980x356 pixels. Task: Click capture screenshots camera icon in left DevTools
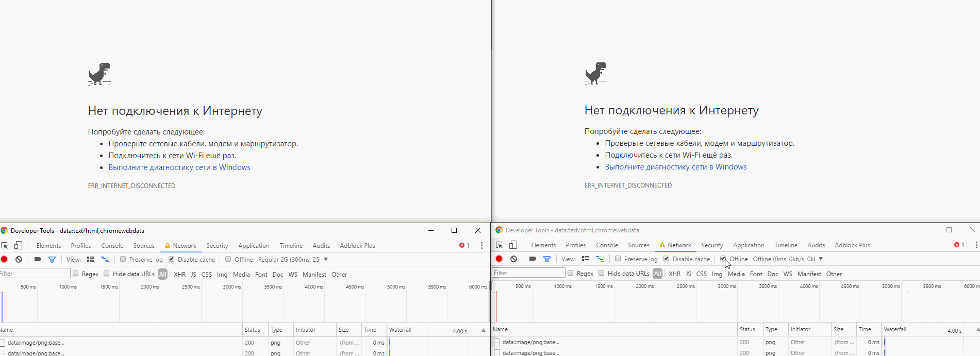point(38,260)
